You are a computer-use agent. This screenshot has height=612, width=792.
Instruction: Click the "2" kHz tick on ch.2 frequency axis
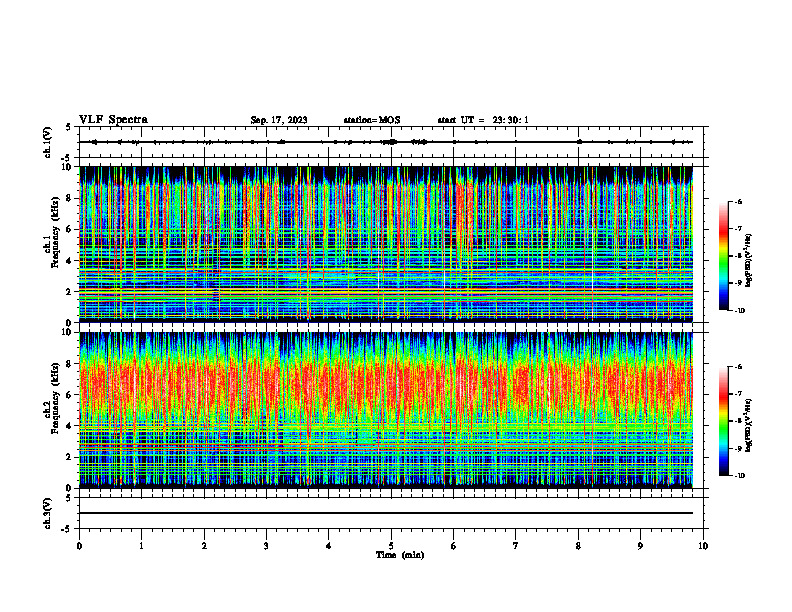click(x=69, y=457)
